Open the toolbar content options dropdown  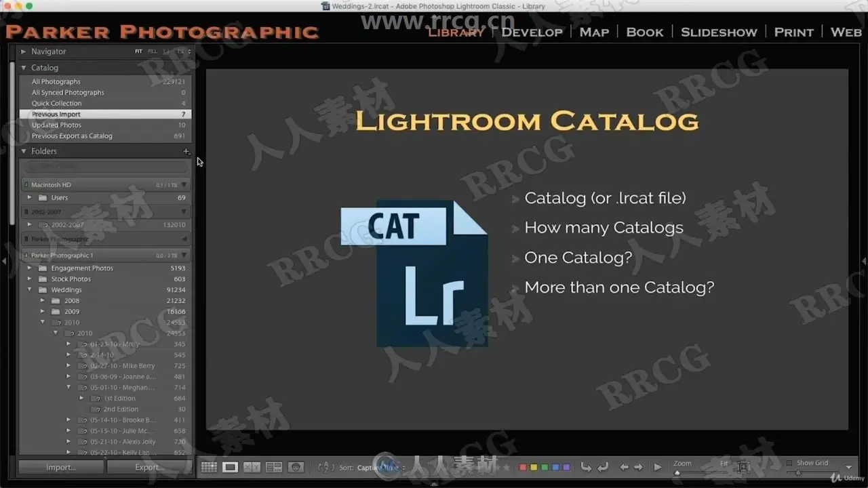(x=849, y=467)
